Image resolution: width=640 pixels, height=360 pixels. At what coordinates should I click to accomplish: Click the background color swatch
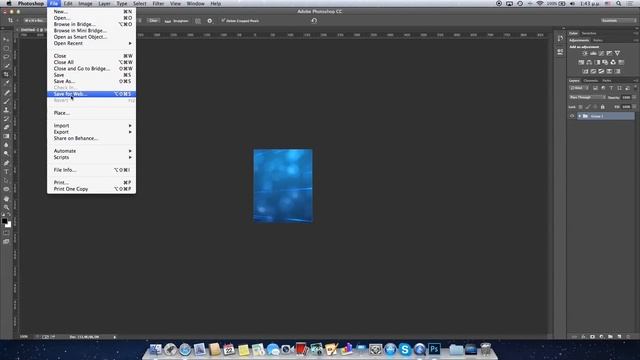[x=9, y=225]
